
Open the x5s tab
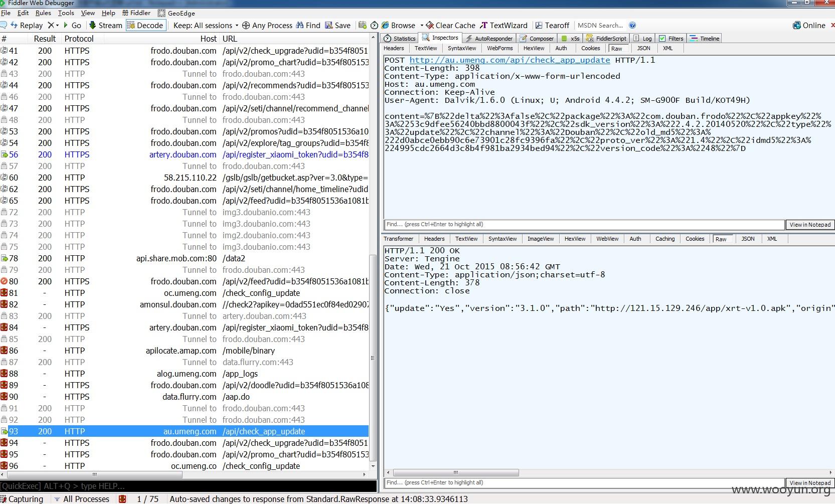pos(571,38)
